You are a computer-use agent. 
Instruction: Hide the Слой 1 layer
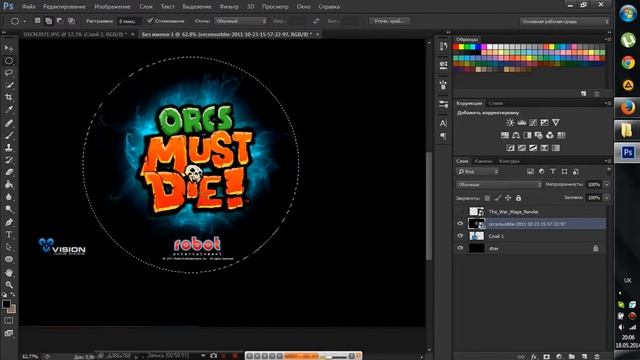click(x=460, y=236)
